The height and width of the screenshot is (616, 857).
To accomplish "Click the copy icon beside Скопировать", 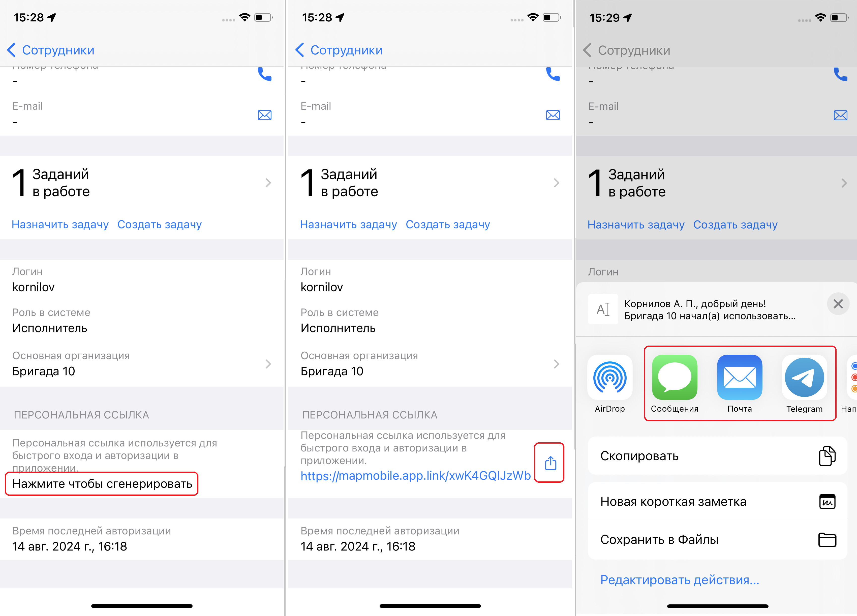I will coord(827,456).
